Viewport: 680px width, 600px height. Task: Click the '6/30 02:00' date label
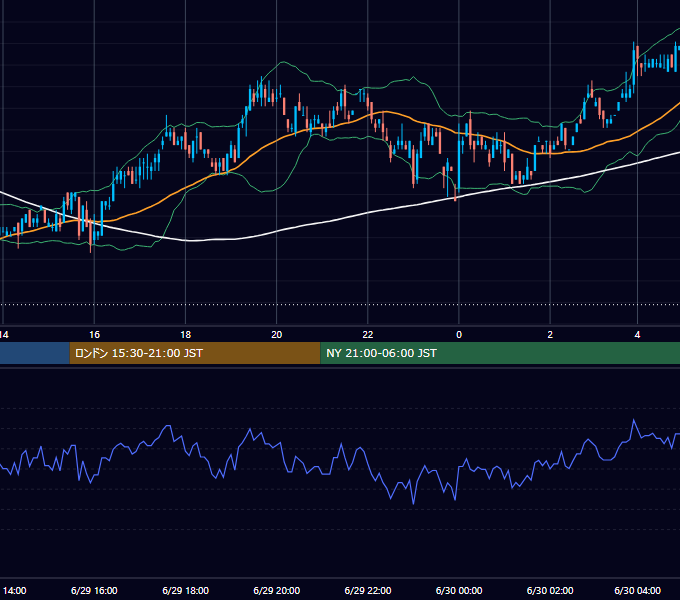[550, 590]
